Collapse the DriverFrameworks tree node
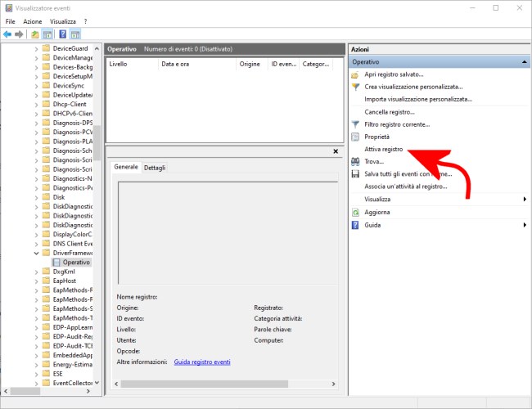The width and height of the screenshot is (532, 409). [x=36, y=253]
